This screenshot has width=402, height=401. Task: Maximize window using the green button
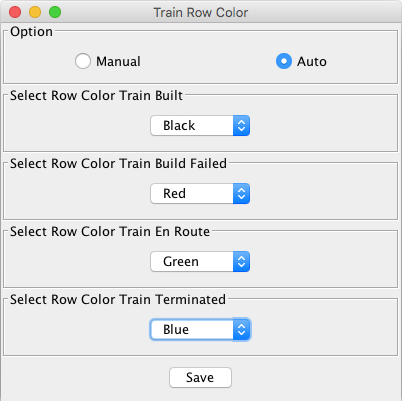tap(55, 12)
